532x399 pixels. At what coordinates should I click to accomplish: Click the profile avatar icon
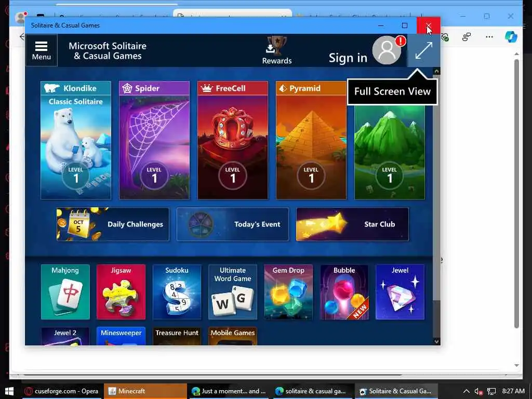387,50
